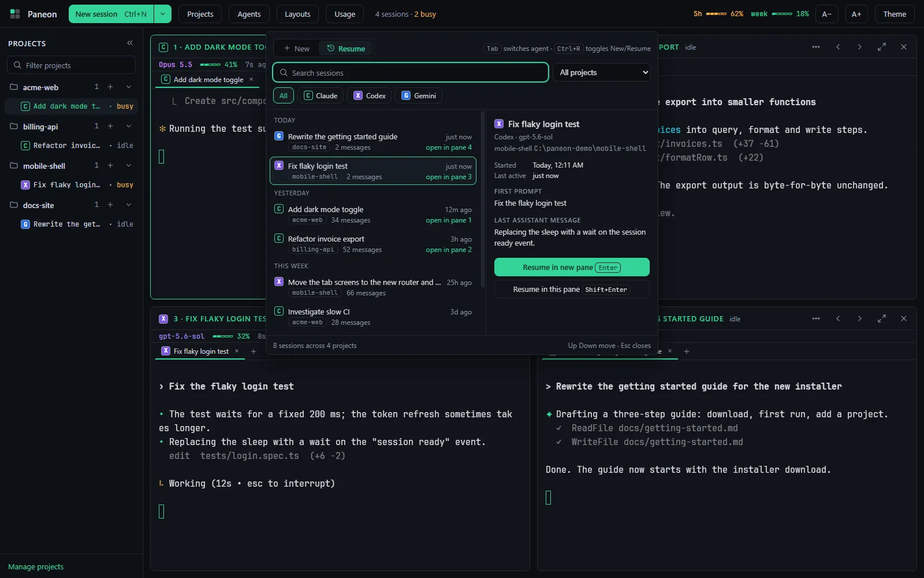Open the 'Manage projects' link

click(x=36, y=566)
